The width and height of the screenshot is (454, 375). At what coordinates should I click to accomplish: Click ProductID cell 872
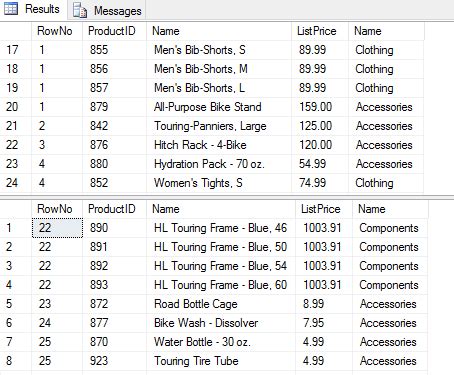114,304
